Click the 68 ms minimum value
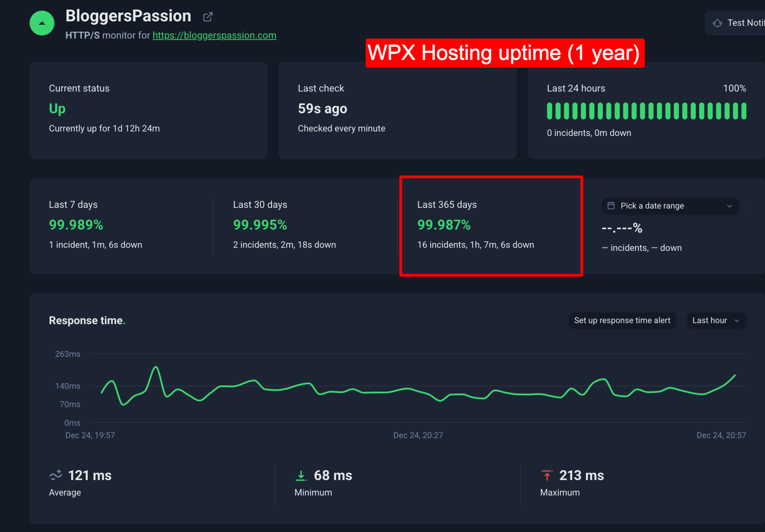The width and height of the screenshot is (765, 532). (x=333, y=475)
